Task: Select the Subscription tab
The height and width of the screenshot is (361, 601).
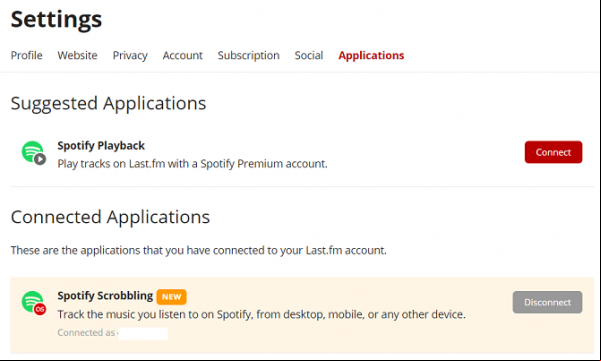Action: tap(248, 56)
